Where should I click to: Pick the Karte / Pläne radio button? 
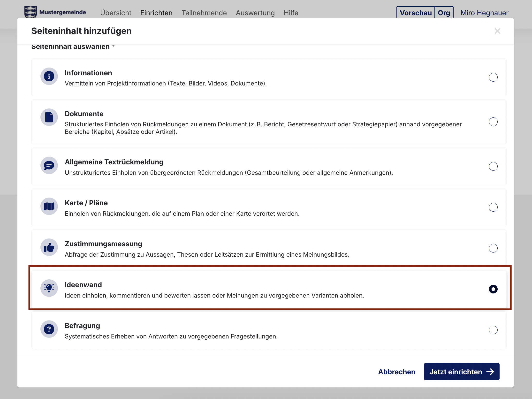point(493,207)
